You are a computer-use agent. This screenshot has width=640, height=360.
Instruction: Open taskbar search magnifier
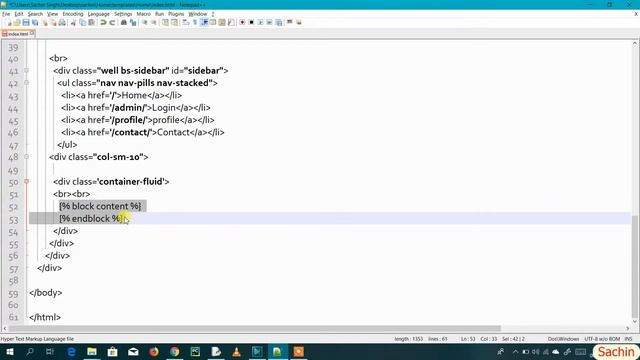(30, 352)
